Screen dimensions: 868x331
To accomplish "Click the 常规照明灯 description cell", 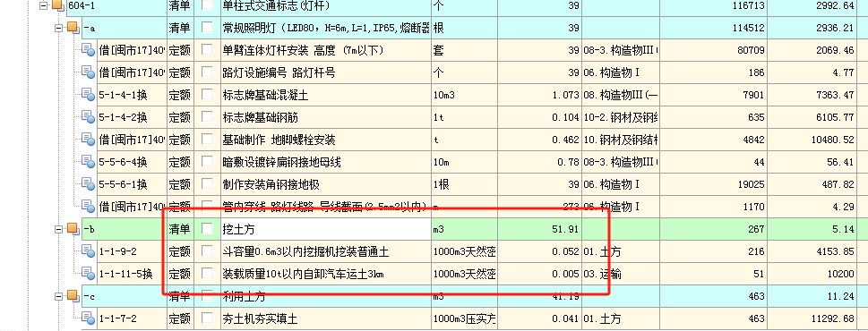I will tap(325, 28).
